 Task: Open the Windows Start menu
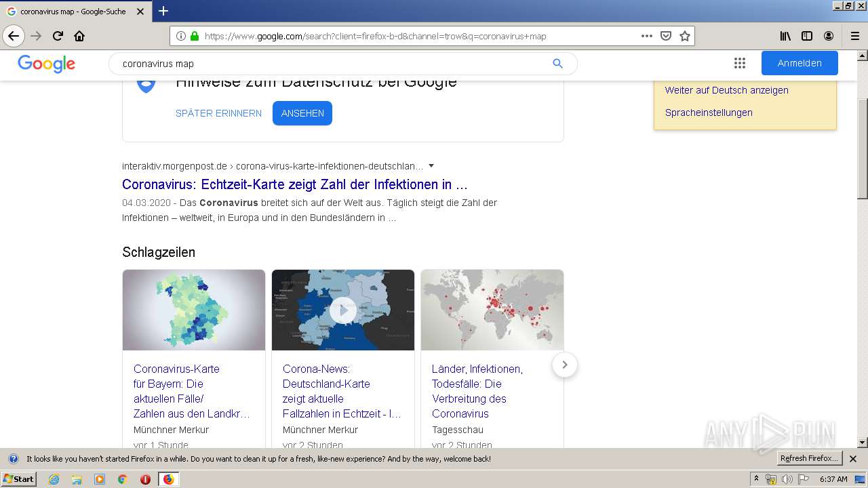[18, 479]
